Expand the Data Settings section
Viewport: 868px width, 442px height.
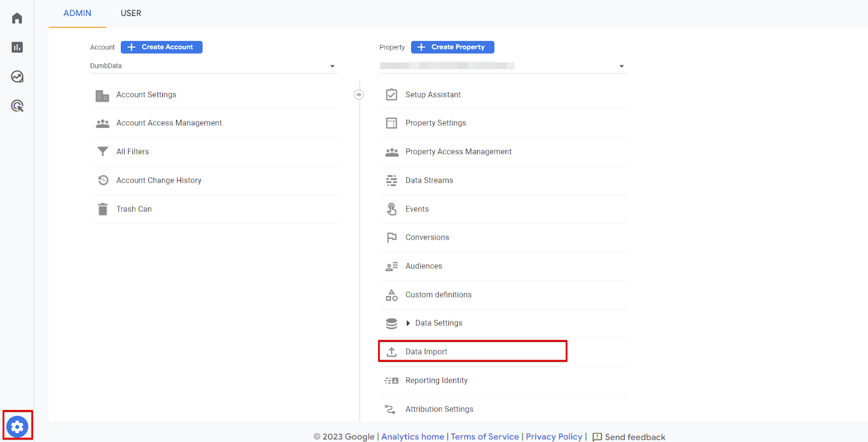click(408, 323)
